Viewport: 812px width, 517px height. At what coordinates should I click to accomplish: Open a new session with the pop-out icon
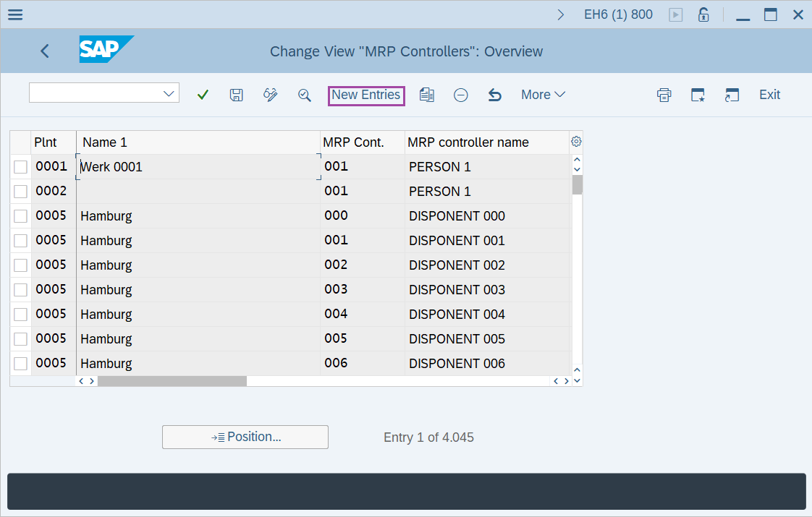coord(732,95)
